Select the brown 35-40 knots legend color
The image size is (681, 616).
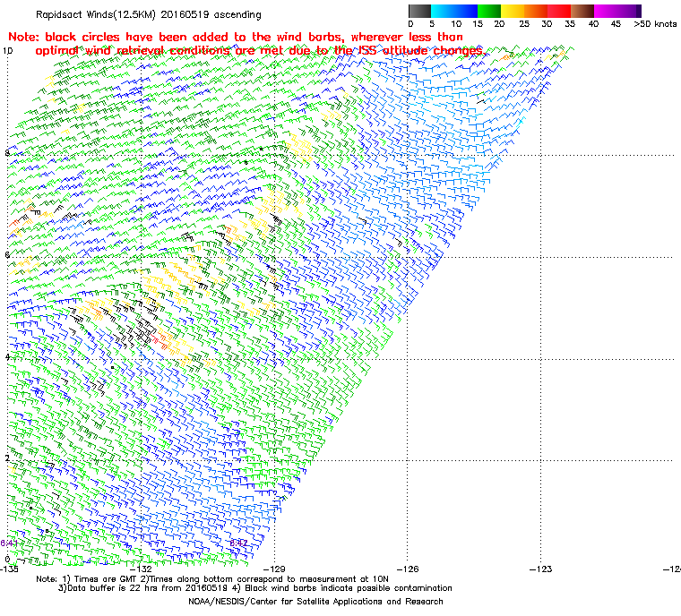(x=582, y=11)
